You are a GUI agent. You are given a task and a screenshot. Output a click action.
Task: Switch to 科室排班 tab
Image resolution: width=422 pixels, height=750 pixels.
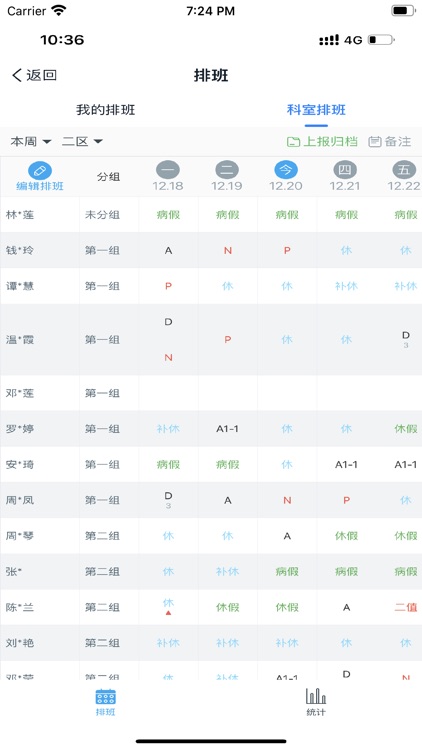316,110
